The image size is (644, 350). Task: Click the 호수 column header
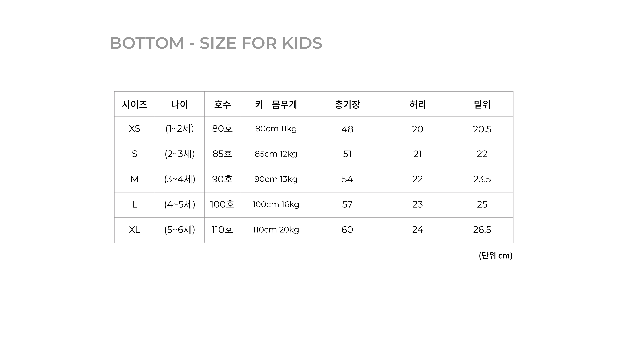point(222,104)
